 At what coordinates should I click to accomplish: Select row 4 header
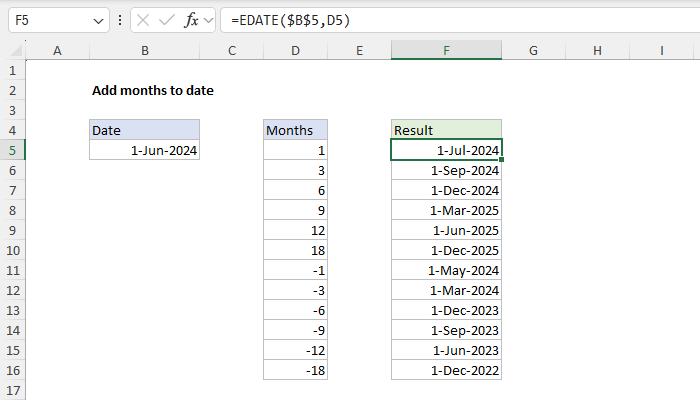coord(12,130)
